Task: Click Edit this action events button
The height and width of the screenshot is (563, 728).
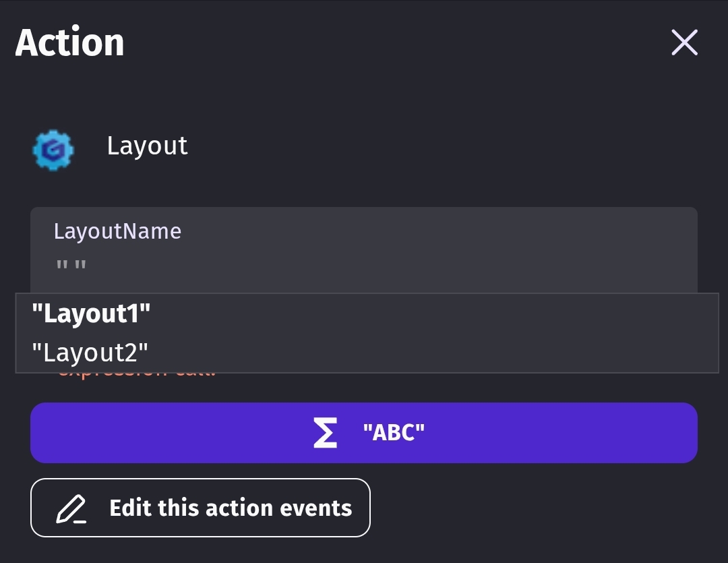Action: coord(201,508)
